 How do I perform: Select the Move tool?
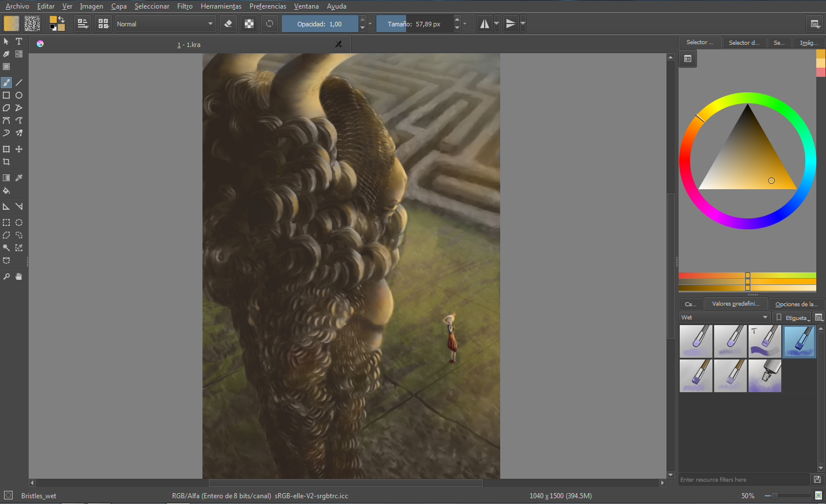(x=19, y=149)
